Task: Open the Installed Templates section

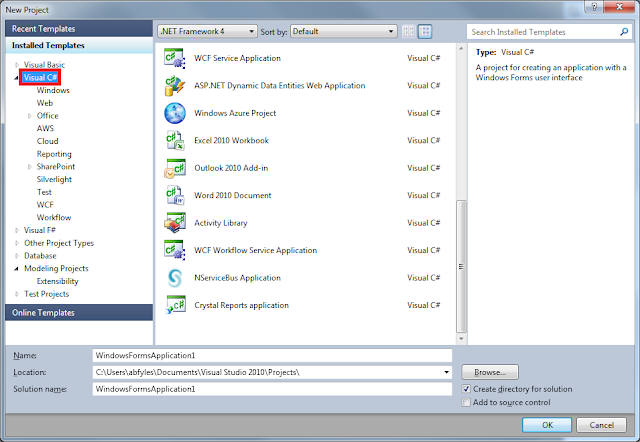Action: (x=79, y=45)
